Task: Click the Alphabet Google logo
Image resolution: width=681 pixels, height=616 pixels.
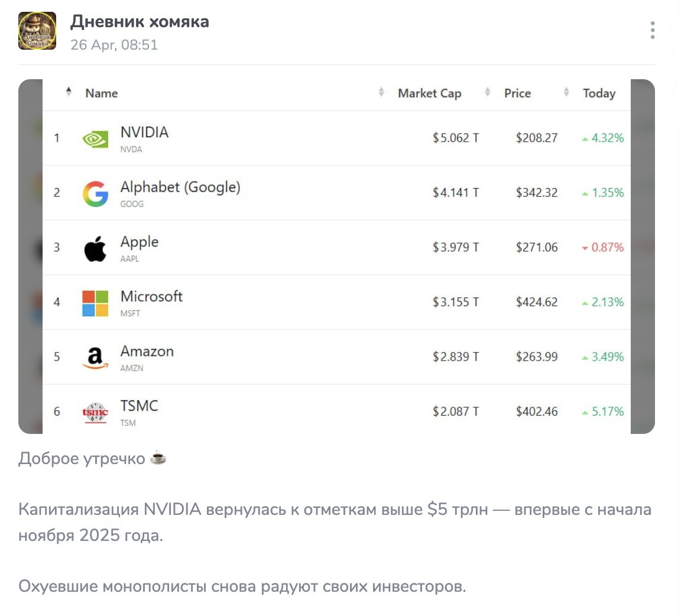Action: 95,193
